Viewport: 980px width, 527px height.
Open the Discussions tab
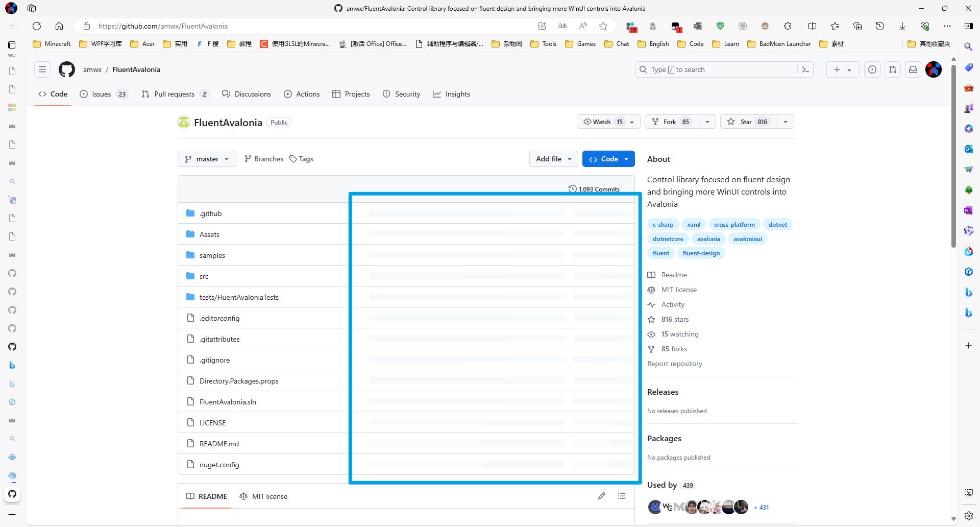click(247, 94)
